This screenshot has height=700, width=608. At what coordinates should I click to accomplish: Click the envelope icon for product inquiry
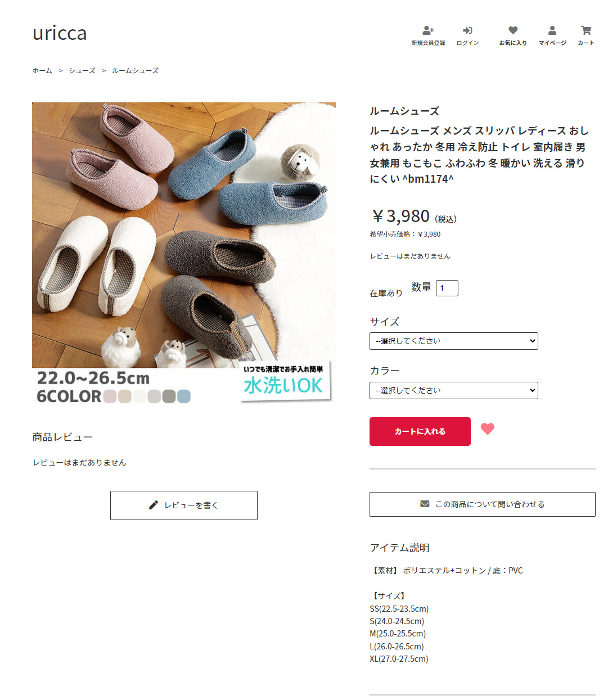tap(425, 504)
